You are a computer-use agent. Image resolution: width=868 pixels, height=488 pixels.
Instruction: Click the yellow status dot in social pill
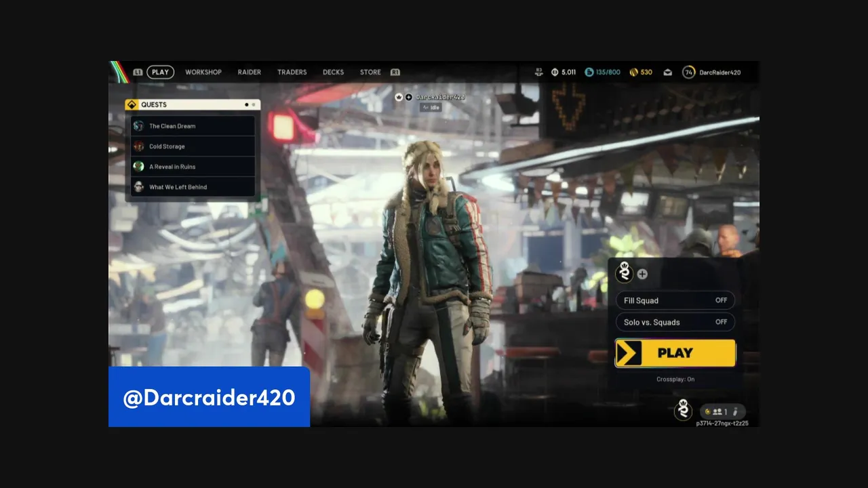click(x=707, y=411)
